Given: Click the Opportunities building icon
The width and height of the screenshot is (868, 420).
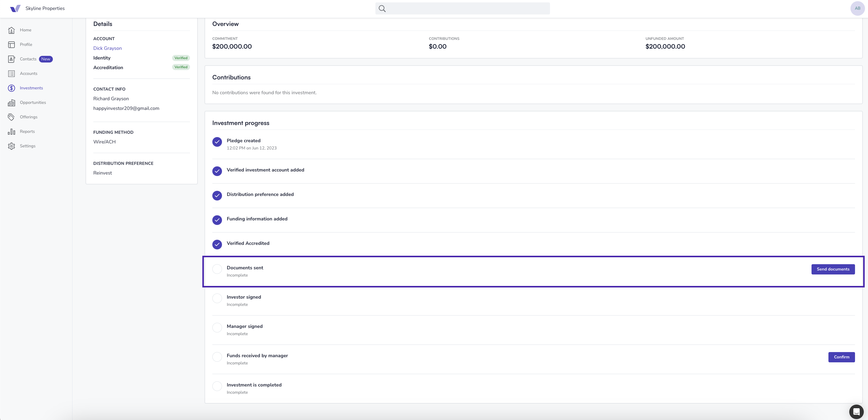Looking at the screenshot, I should tap(11, 103).
